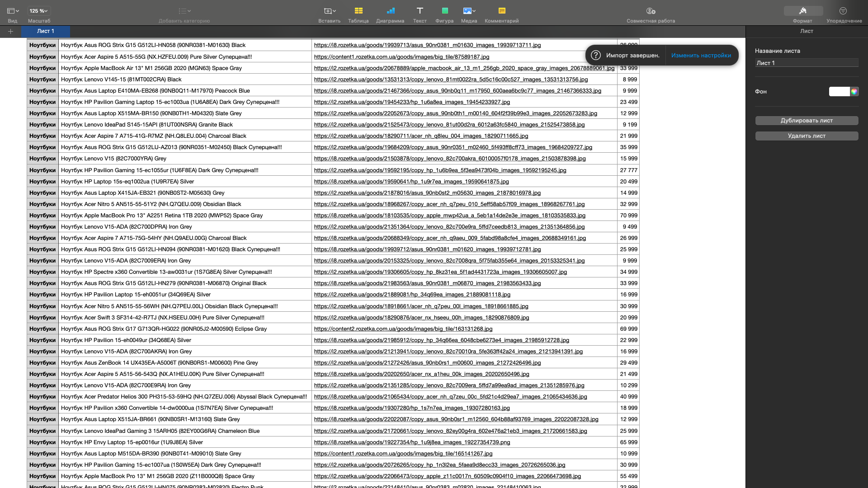
Task: Select cell HP Pavilion x360 Convertible 14-dw0000ua
Action: tap(185, 408)
